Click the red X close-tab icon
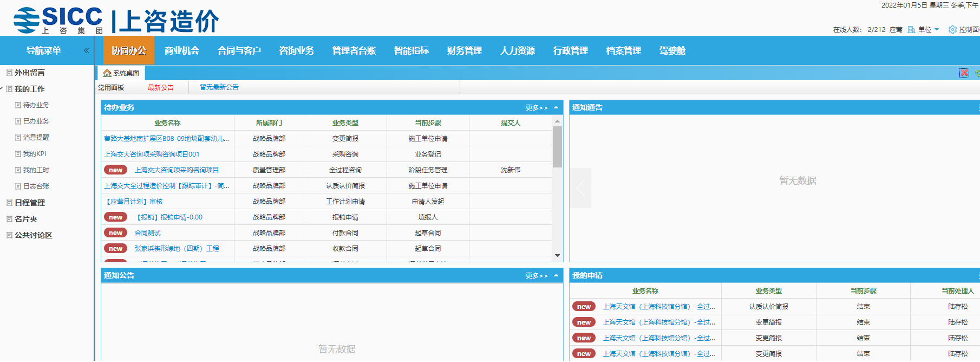980x362 pixels. [x=964, y=73]
